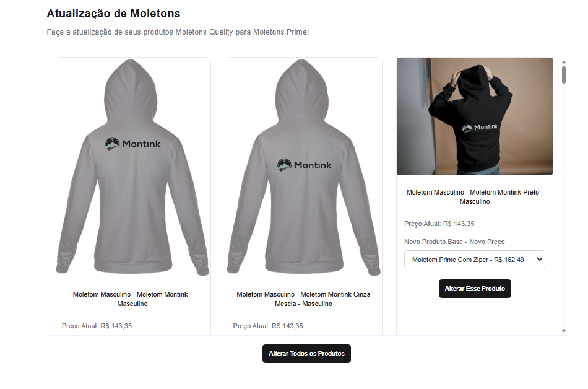Open the Moletom Montink Cinza Mescla title
The image size is (588, 389).
pos(303,299)
